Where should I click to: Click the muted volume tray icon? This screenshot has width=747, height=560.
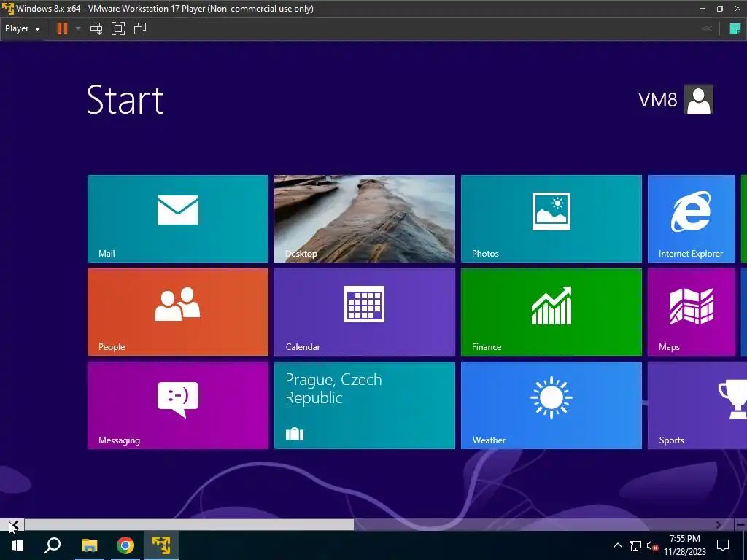point(653,546)
